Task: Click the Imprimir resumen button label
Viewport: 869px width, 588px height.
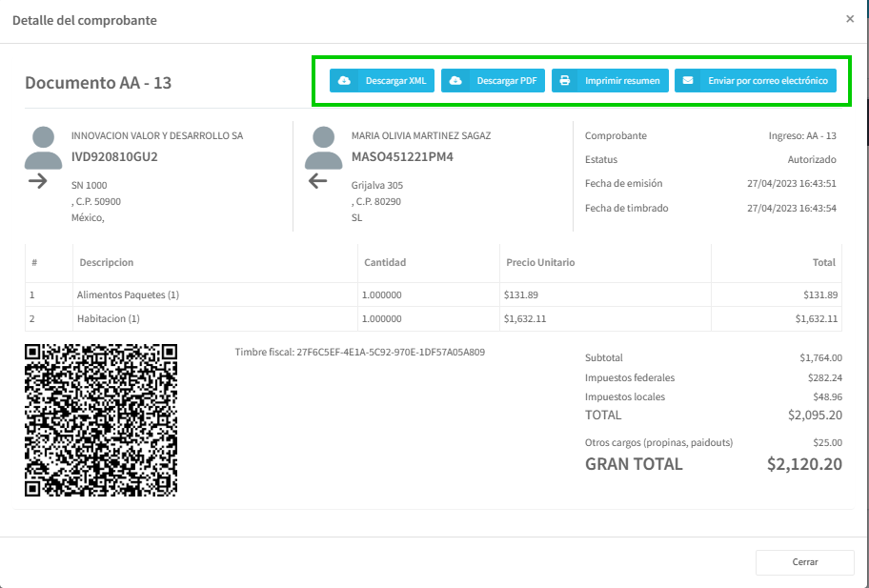Action: [x=622, y=80]
